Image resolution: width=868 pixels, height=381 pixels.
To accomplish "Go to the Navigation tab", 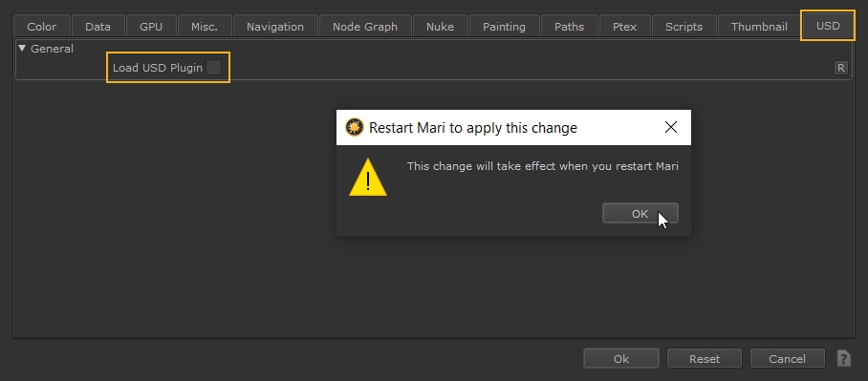I will tap(275, 27).
